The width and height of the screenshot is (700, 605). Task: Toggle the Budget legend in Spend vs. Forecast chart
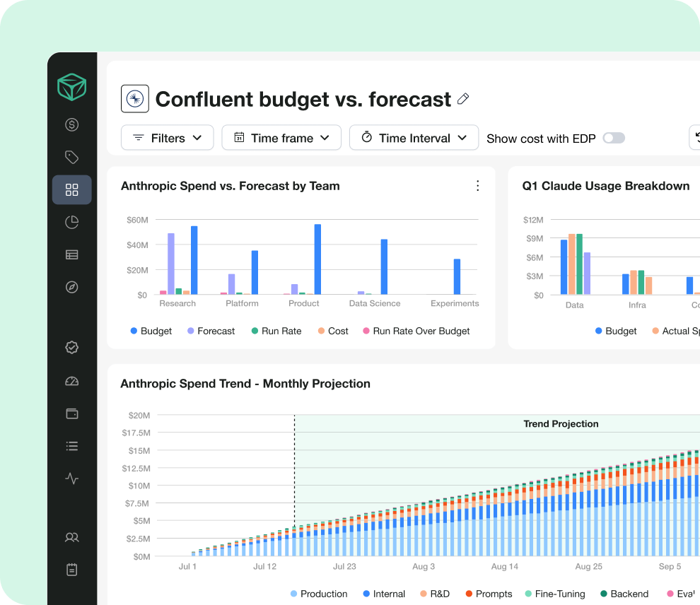[x=151, y=331]
